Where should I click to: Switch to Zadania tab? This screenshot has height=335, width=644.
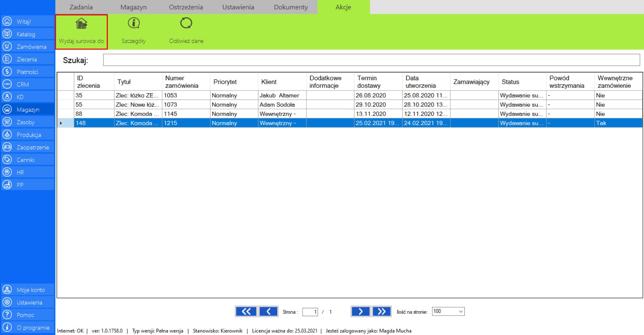point(81,7)
